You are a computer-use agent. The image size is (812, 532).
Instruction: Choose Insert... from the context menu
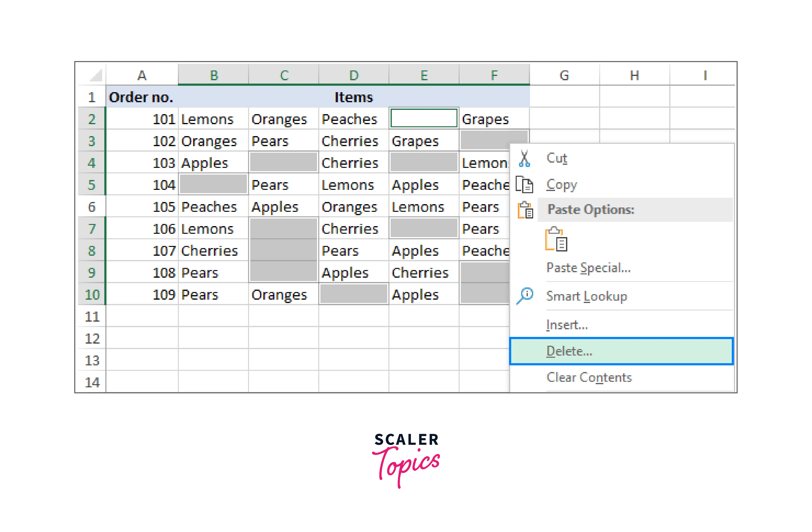tap(567, 325)
